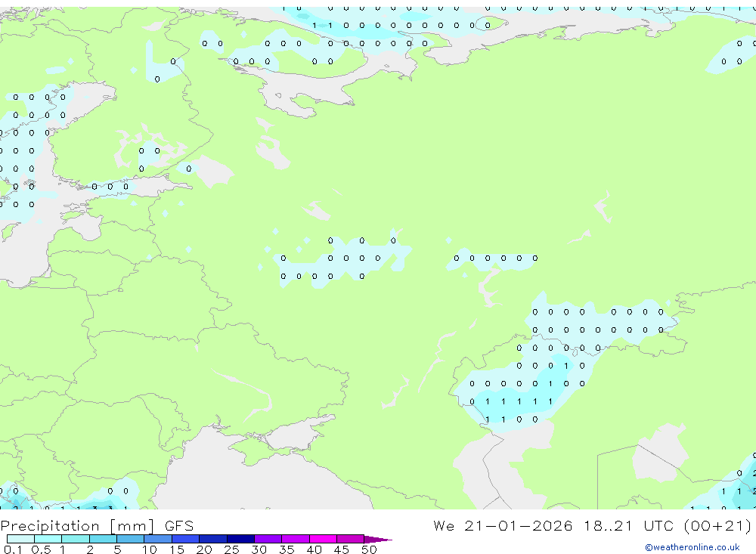756x554 pixels.
Task: Select the lightest cyan 0.1–0.5 legend swatch
Action: coord(20,539)
